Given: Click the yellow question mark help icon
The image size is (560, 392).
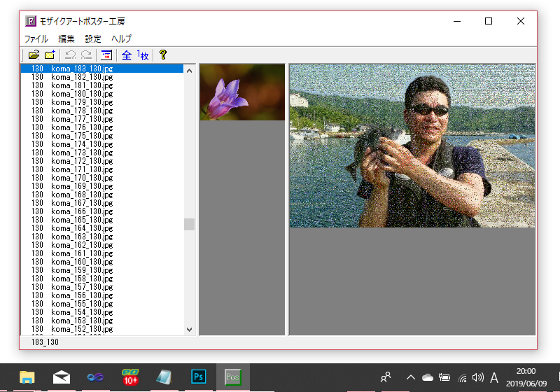Looking at the screenshot, I should [163, 55].
